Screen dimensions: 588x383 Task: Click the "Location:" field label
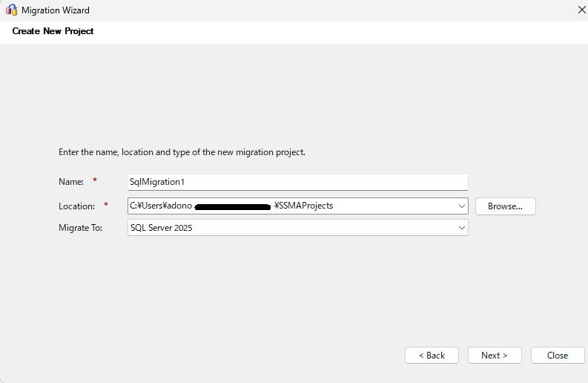(x=76, y=206)
